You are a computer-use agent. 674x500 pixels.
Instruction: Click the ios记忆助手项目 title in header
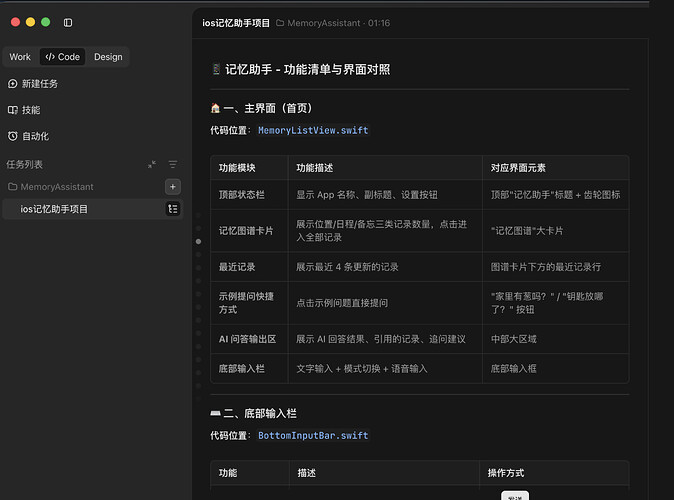click(236, 23)
